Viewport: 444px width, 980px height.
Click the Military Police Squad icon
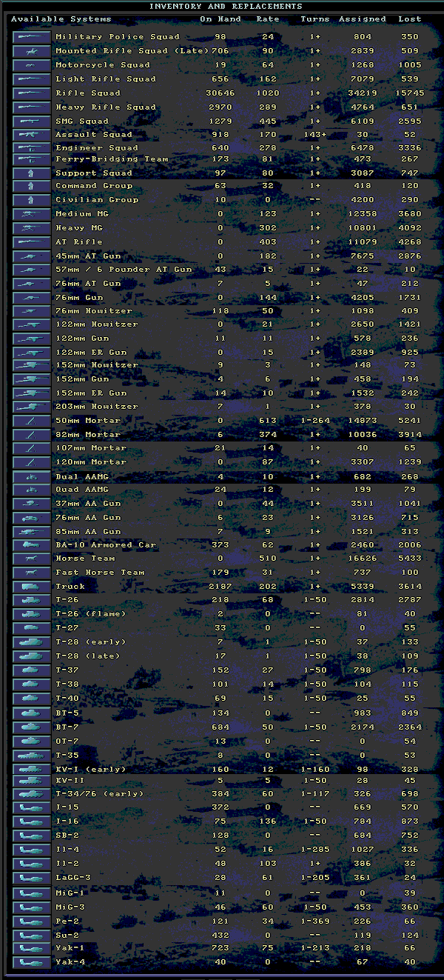point(32,37)
